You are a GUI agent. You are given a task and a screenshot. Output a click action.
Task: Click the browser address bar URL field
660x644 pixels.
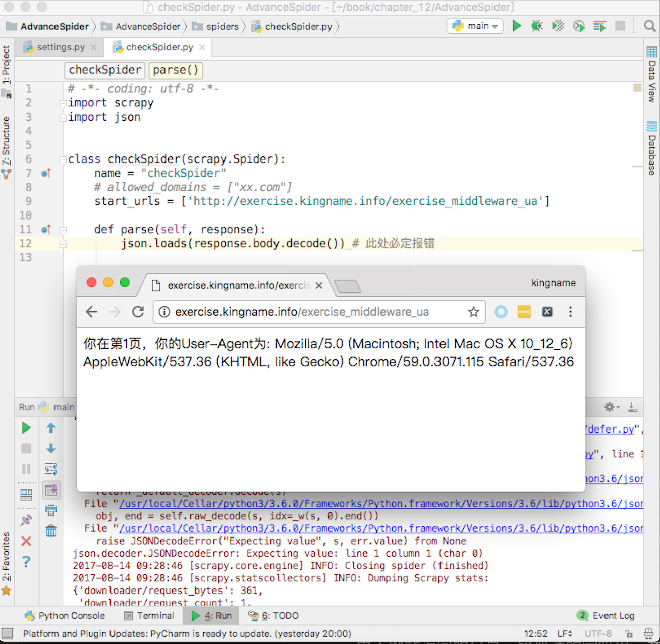tap(302, 312)
